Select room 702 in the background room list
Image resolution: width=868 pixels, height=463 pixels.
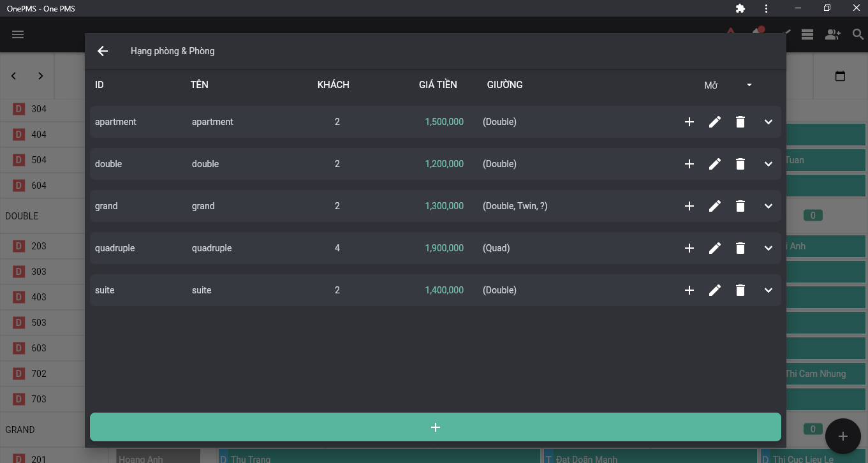point(42,374)
